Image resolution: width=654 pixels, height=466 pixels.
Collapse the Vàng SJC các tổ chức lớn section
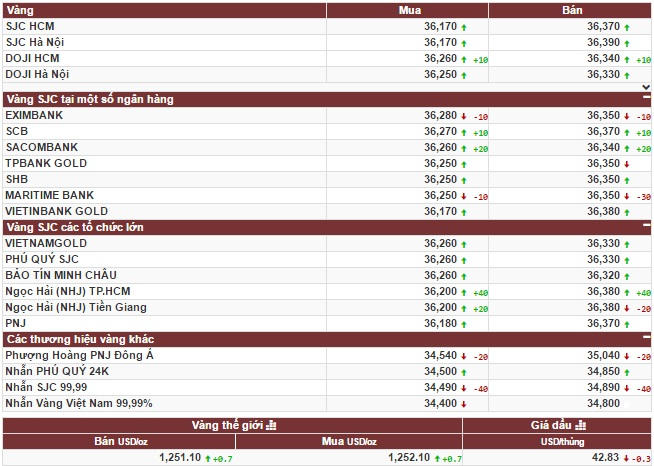click(646, 227)
